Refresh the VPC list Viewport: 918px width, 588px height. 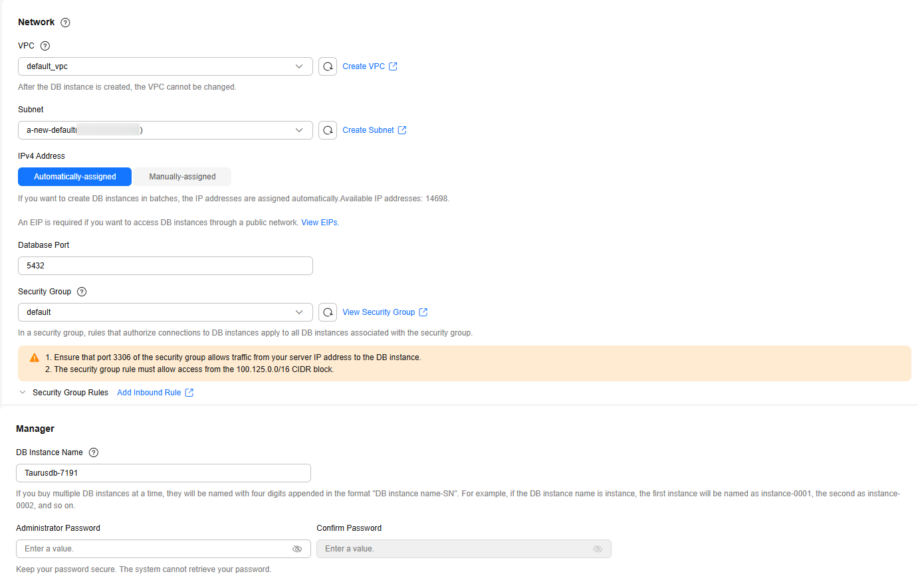pyautogui.click(x=328, y=66)
